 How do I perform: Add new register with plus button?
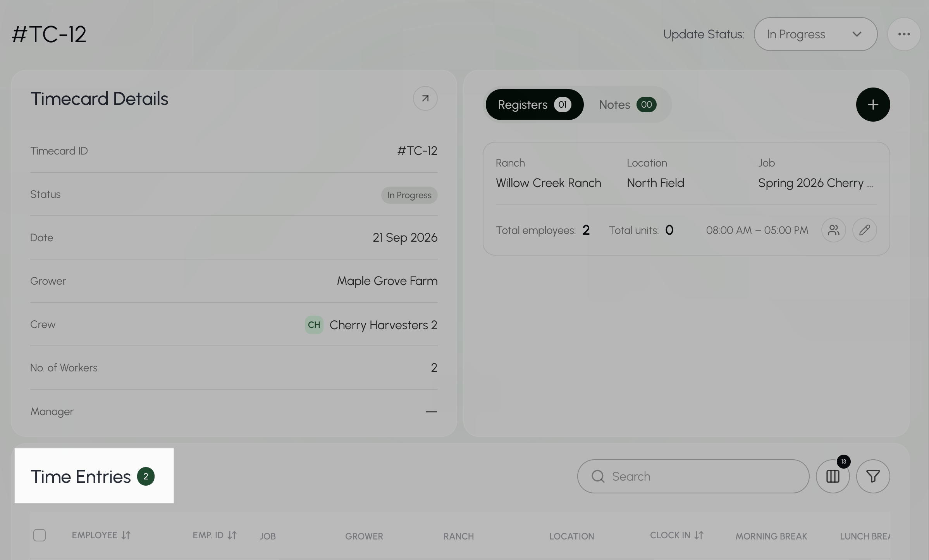(x=873, y=105)
